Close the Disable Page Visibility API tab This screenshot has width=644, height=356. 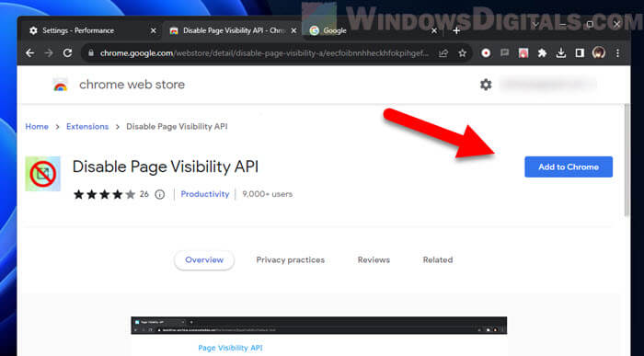click(293, 30)
